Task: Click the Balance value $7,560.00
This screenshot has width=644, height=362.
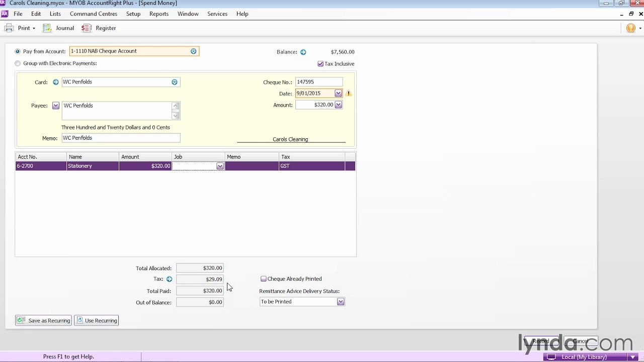Action: pyautogui.click(x=343, y=52)
